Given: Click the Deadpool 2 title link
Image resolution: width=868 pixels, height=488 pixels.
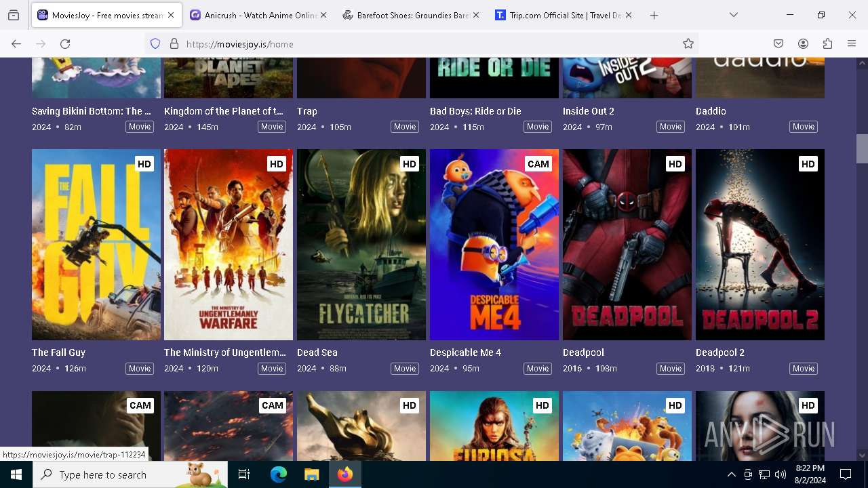Looking at the screenshot, I should [x=720, y=352].
